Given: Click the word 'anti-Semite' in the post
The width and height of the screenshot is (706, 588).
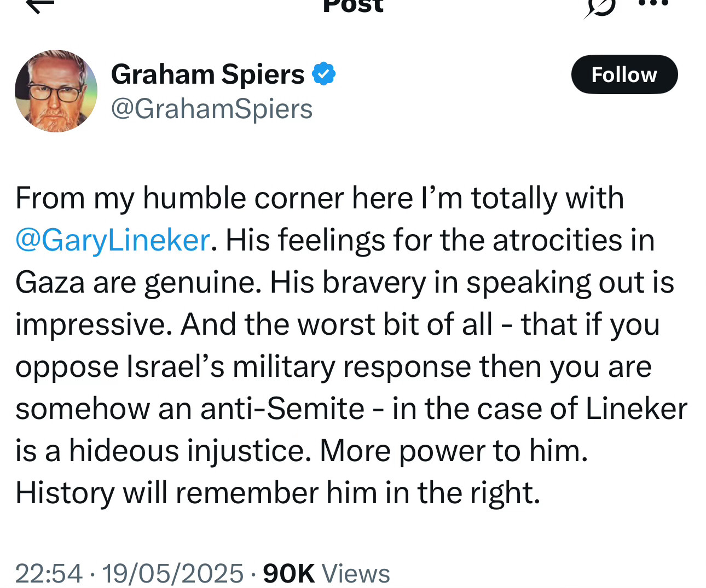Looking at the screenshot, I should pyautogui.click(x=282, y=409).
